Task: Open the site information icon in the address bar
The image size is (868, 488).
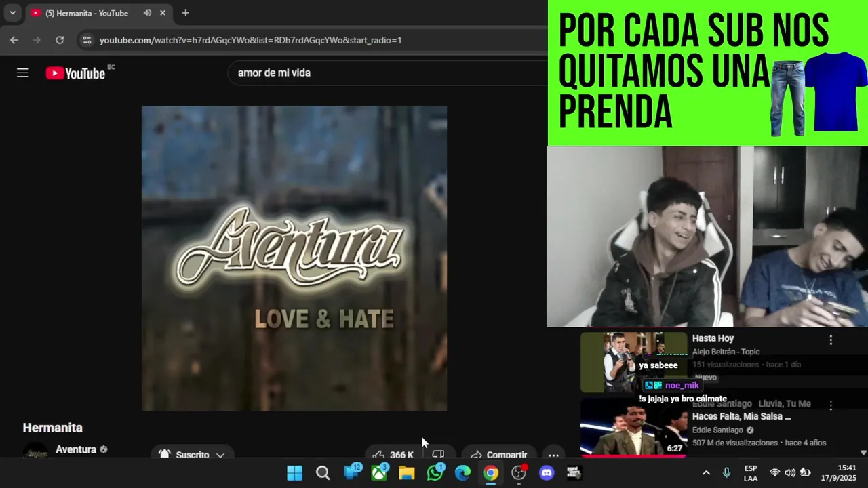Action: (x=87, y=40)
